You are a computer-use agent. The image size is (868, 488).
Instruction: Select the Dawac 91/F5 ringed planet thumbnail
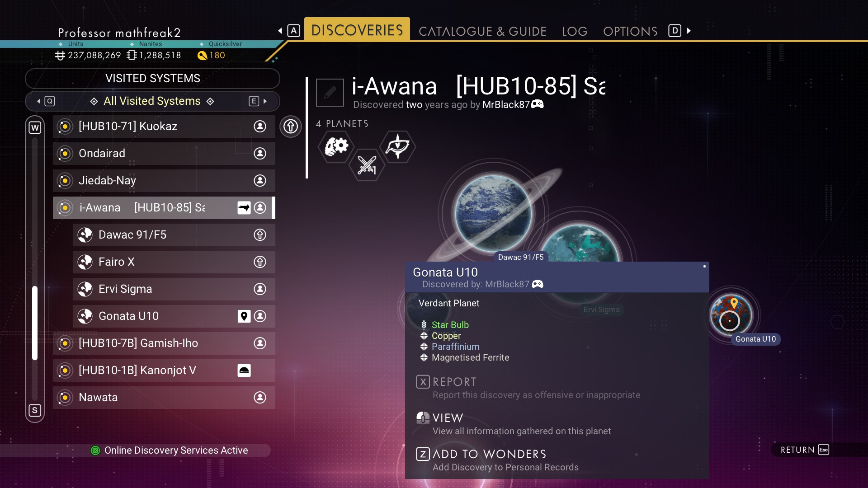tap(493, 213)
